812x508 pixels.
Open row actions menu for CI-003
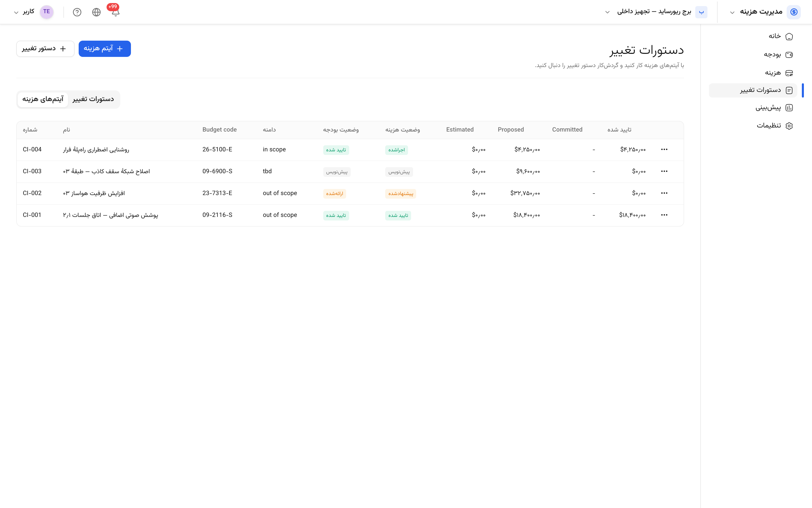pos(664,171)
